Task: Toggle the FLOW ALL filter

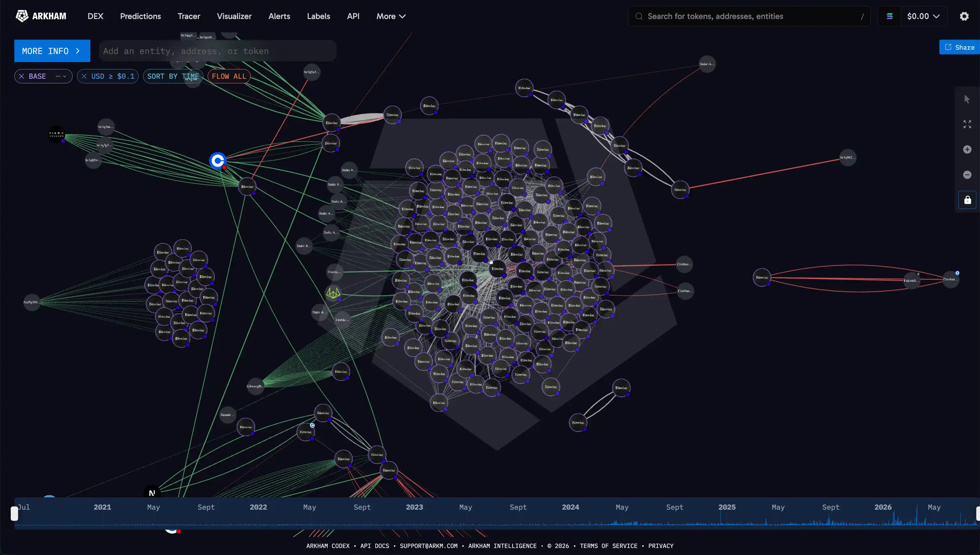Action: click(x=229, y=76)
